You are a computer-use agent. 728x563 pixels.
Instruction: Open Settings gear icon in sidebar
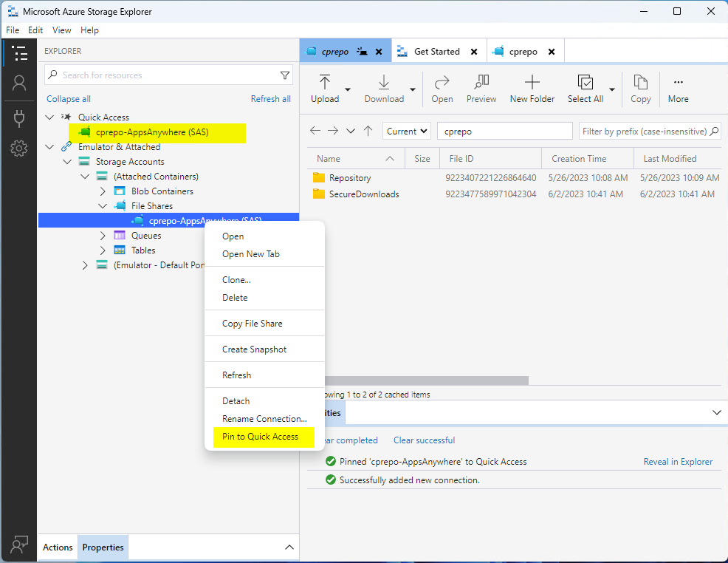(x=19, y=149)
